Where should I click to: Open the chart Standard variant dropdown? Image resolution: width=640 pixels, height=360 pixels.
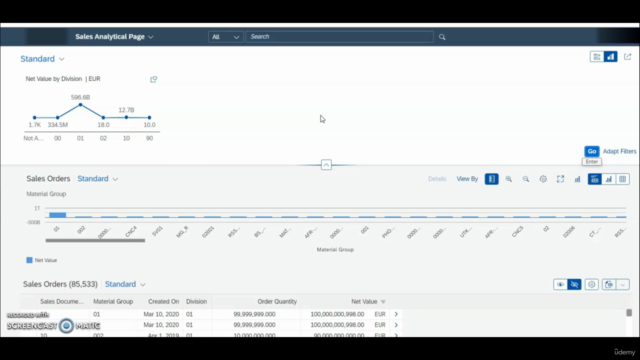click(x=98, y=179)
